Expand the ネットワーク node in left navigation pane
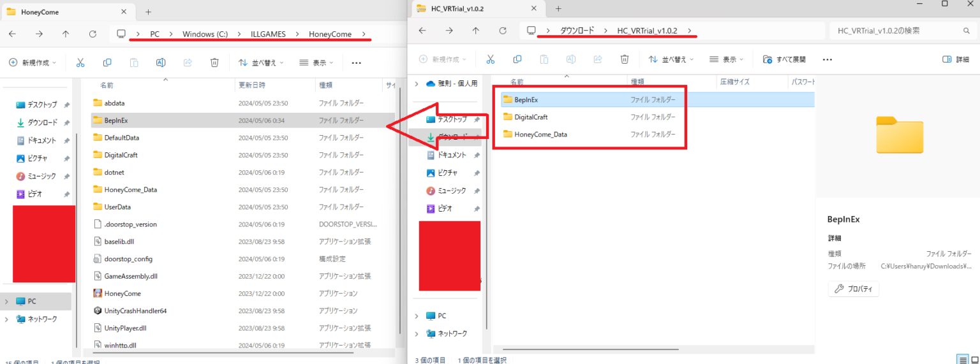The height and width of the screenshot is (364, 980). 7,319
